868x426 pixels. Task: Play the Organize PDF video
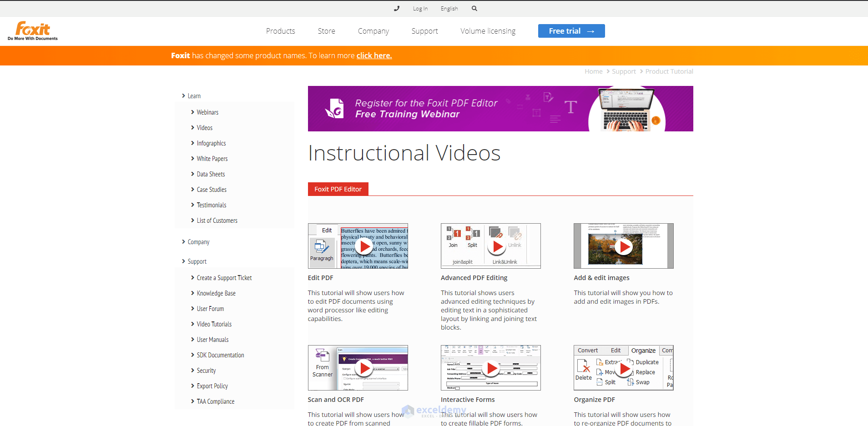[624, 369]
